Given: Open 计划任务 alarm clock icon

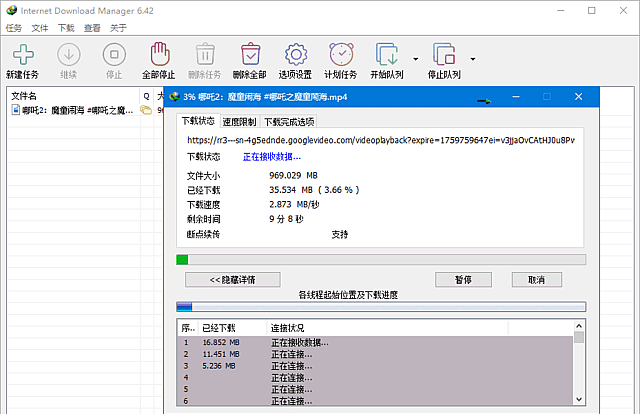Looking at the screenshot, I should pyautogui.click(x=341, y=54).
